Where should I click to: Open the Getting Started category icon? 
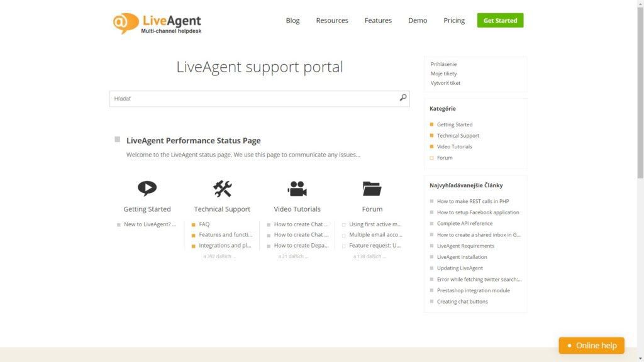(x=147, y=189)
